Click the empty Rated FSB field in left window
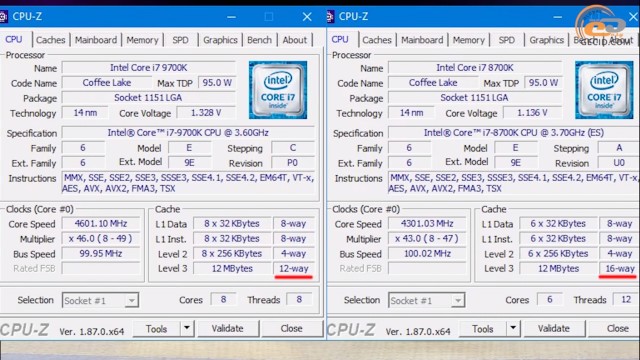 click(101, 269)
